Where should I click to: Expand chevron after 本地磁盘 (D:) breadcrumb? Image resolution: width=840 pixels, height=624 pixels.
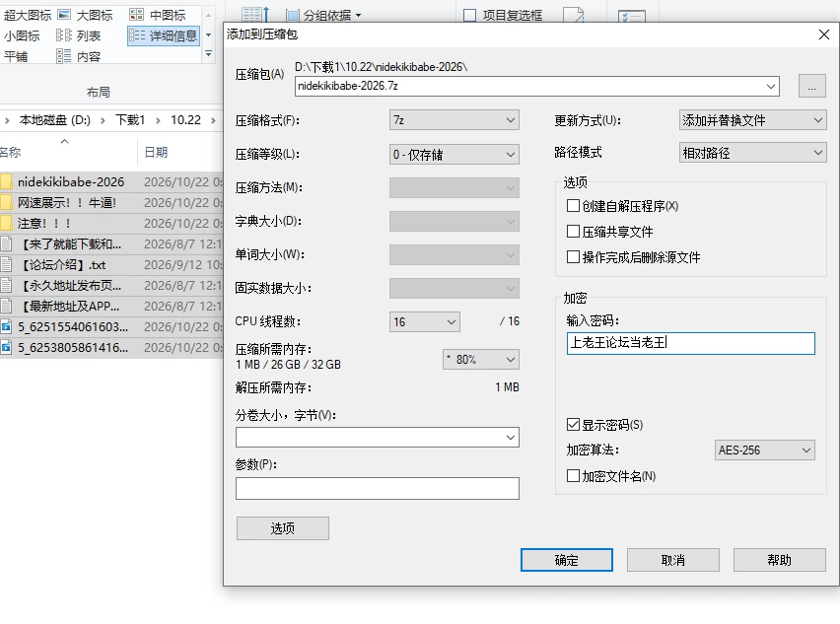coord(103,120)
